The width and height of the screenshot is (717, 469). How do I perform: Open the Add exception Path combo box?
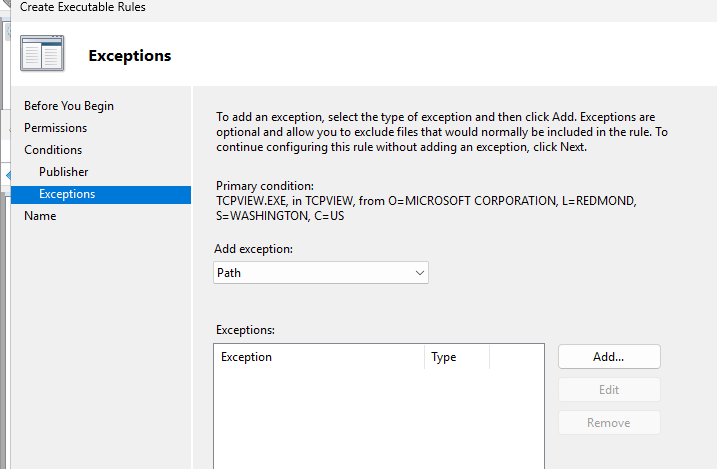coord(310,272)
